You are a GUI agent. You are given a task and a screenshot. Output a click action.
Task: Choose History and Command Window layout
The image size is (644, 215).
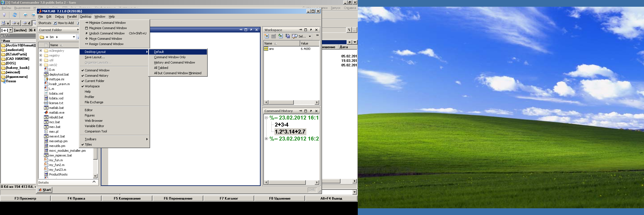pyautogui.click(x=178, y=62)
